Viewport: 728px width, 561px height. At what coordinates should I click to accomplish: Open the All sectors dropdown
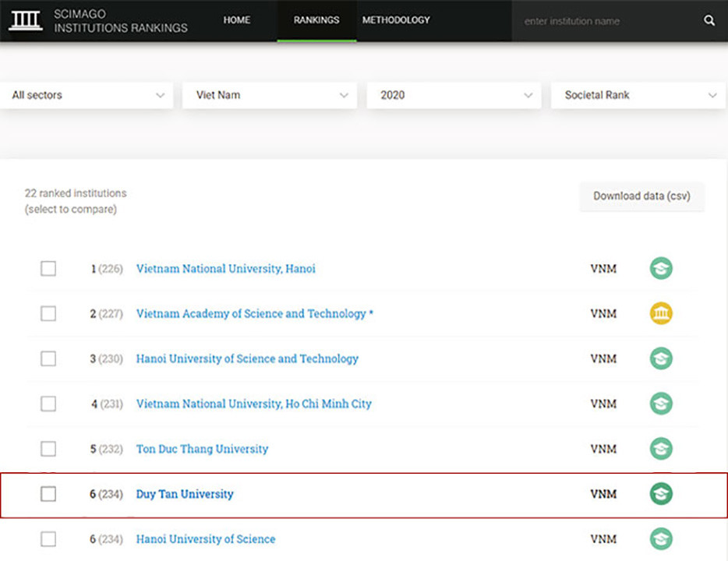coord(87,95)
